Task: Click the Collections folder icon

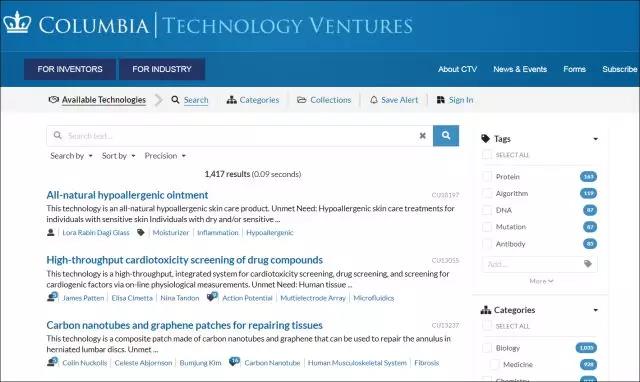Action: [302, 100]
